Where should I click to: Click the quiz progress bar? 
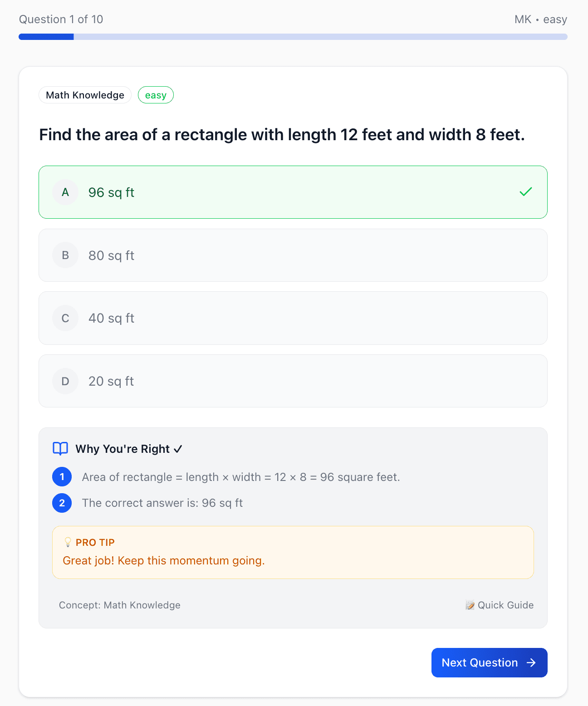(293, 37)
